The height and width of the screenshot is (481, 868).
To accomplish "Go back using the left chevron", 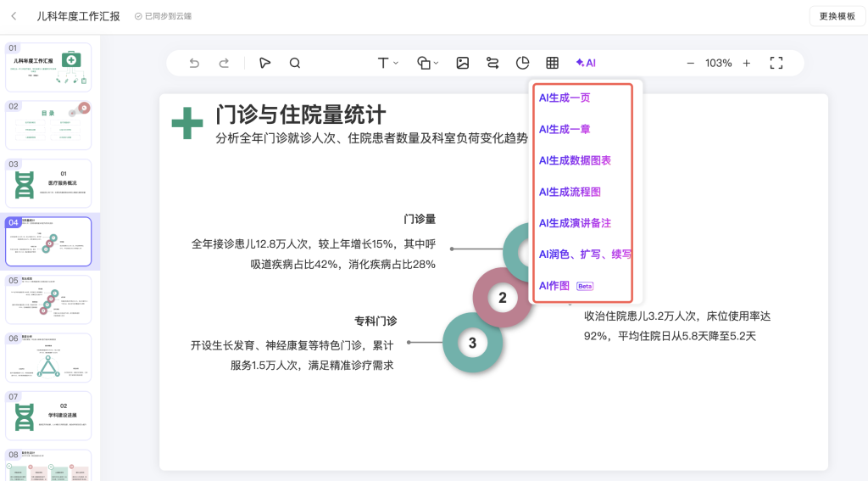I will [14, 16].
